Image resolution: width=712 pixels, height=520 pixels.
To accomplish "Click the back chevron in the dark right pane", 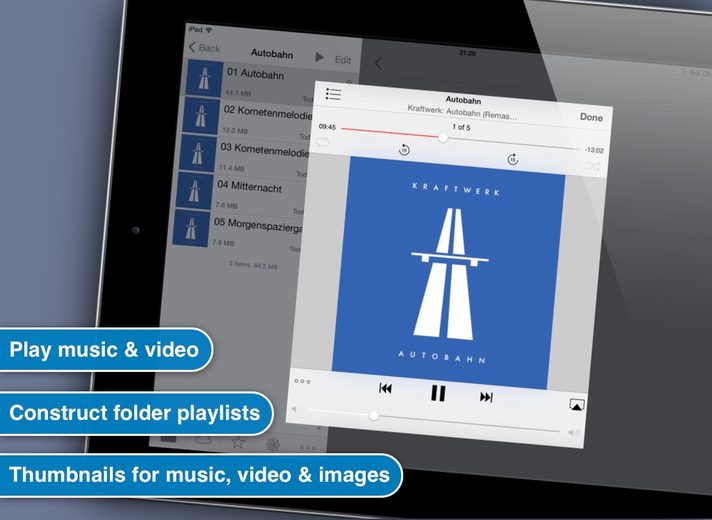I will click(378, 63).
